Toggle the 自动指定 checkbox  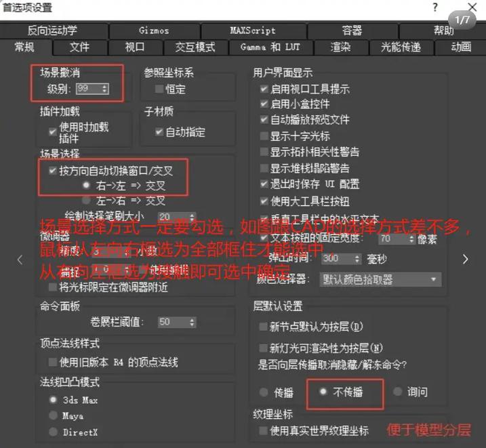coord(159,132)
